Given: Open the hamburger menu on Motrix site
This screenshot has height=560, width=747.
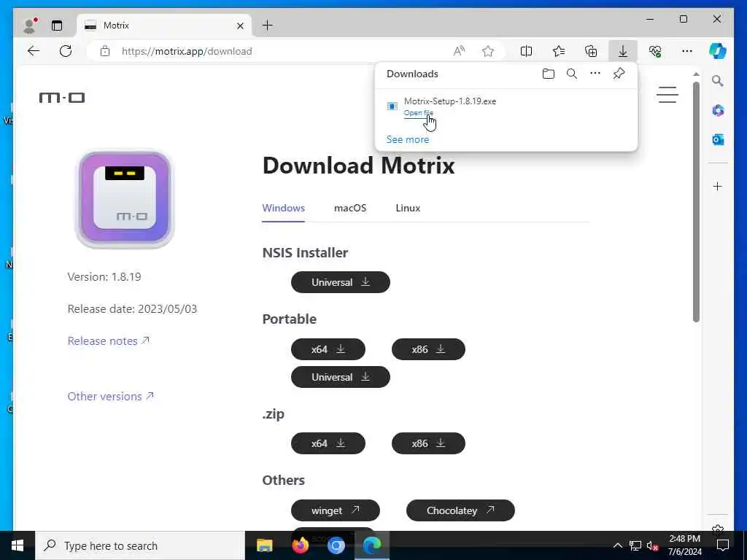Looking at the screenshot, I should (667, 94).
